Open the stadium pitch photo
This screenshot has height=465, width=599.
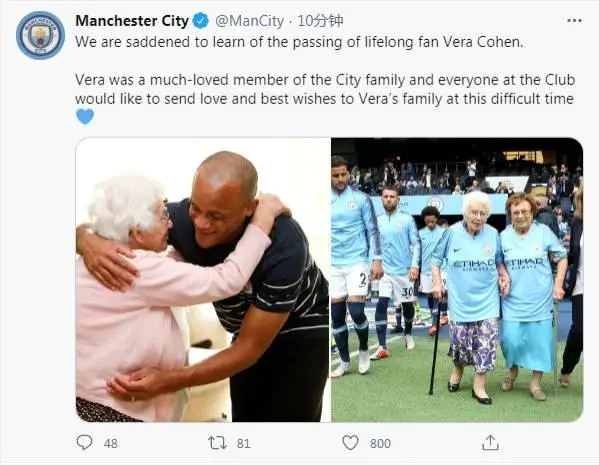457,280
